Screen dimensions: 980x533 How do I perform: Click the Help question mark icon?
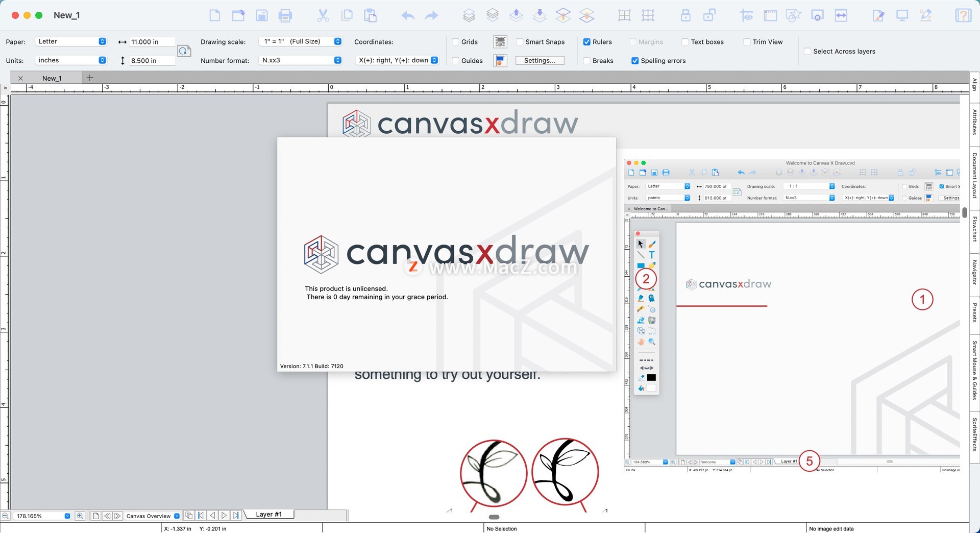(963, 16)
